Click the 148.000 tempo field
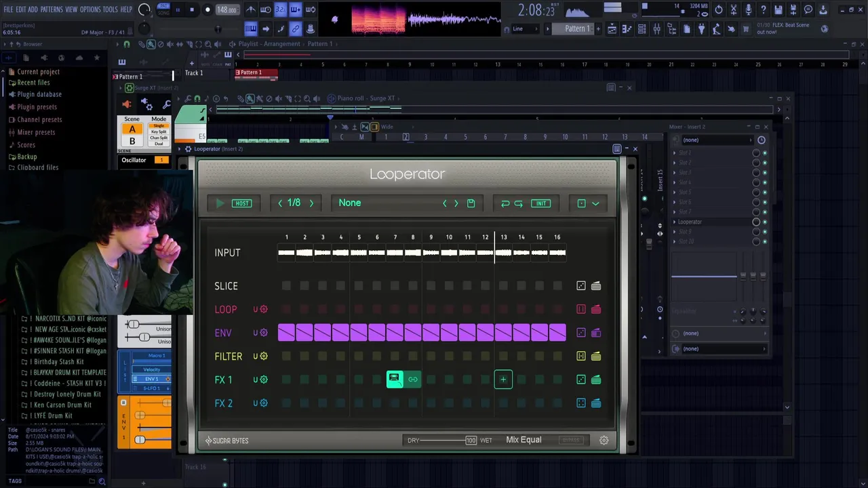The height and width of the screenshot is (488, 868). (226, 10)
